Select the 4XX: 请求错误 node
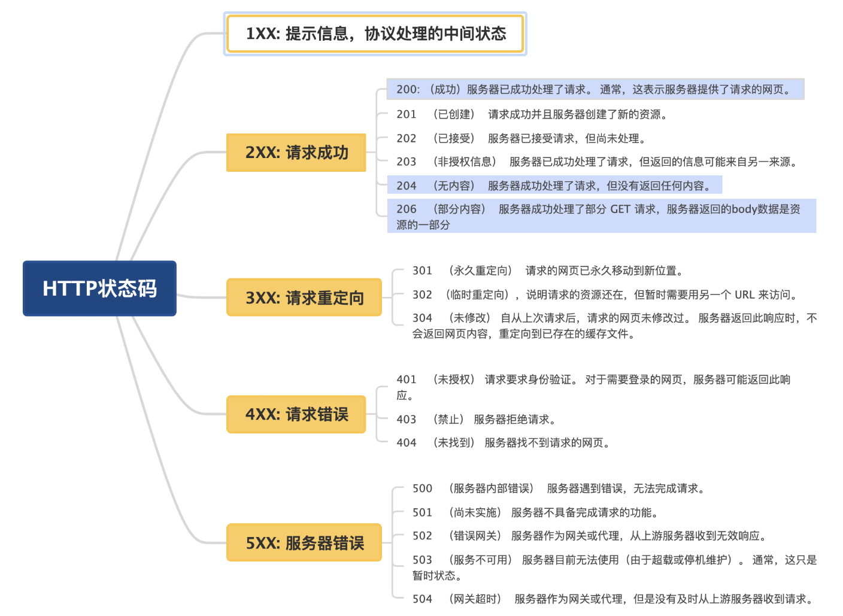The height and width of the screenshot is (616, 843). 296,414
